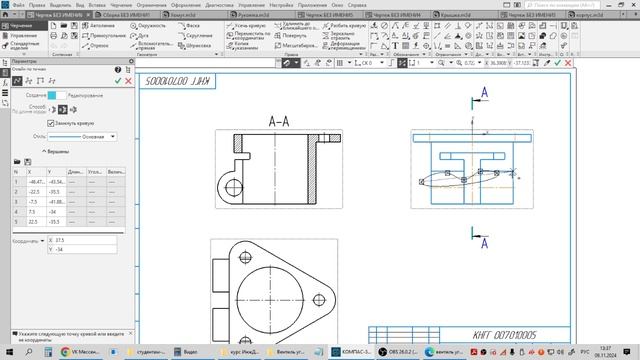Select the polyline mode icon in Parameters

pos(40,81)
